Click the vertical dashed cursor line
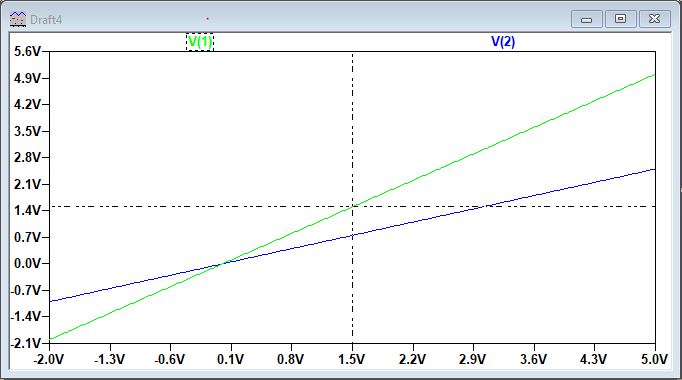This screenshot has height=380, width=682. pyautogui.click(x=352, y=130)
